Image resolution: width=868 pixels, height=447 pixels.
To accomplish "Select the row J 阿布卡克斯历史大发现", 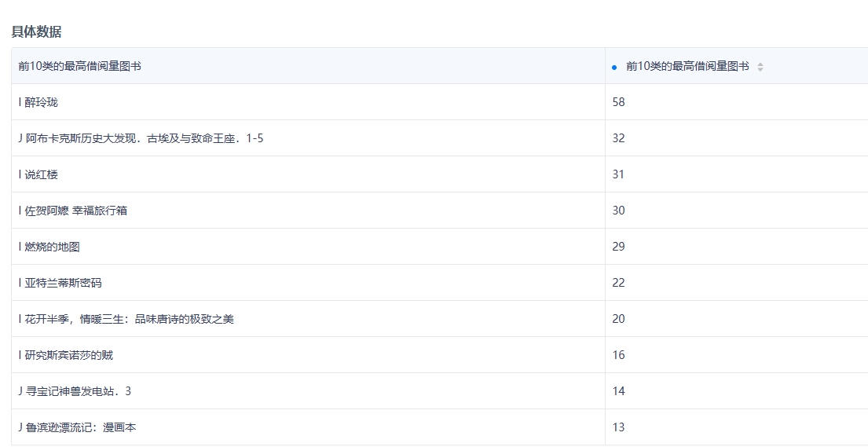I will point(440,138).
